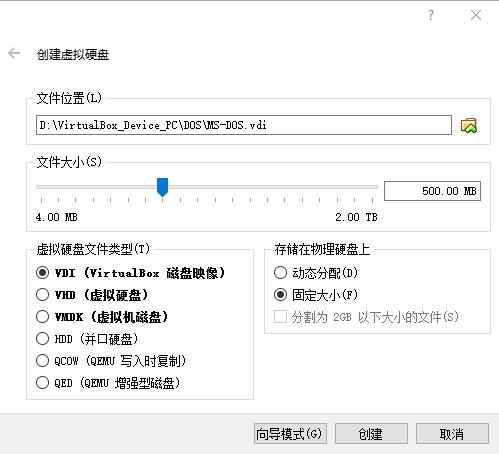
Task: Click the file size slider handle
Action: tap(162, 187)
